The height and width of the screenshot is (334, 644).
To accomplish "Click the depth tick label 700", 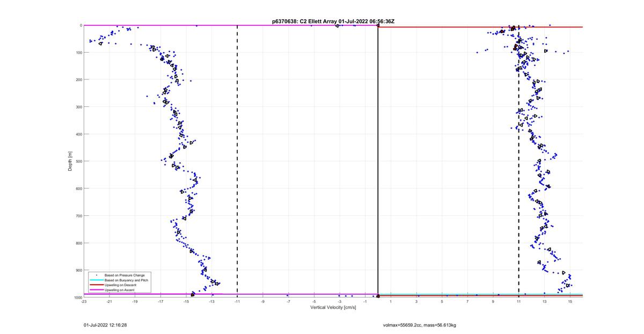I will tap(79, 215).
